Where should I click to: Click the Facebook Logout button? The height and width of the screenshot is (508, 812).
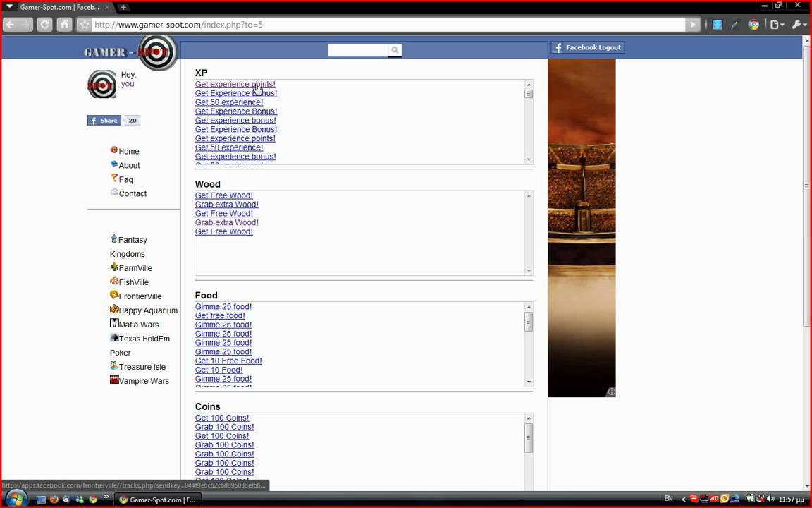click(x=587, y=47)
